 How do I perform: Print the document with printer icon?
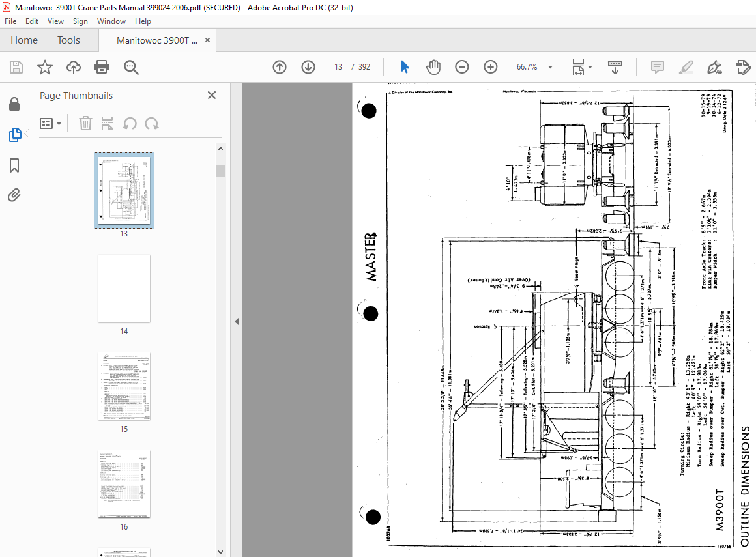(102, 67)
